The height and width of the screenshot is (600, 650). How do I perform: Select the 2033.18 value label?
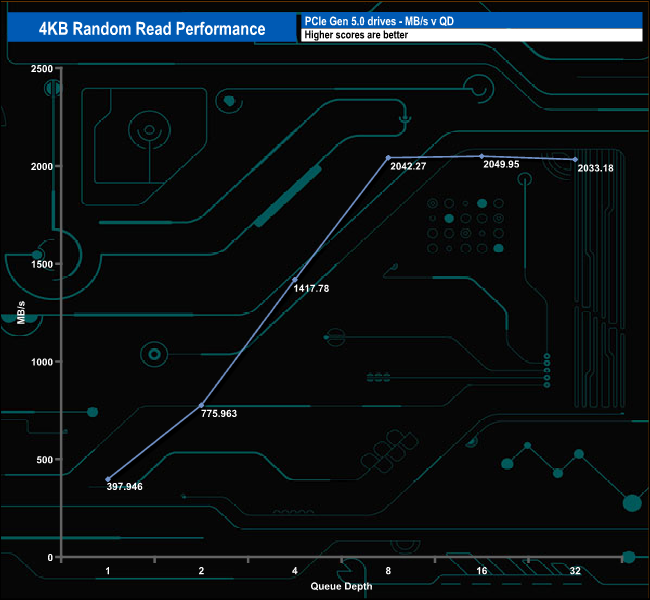597,168
